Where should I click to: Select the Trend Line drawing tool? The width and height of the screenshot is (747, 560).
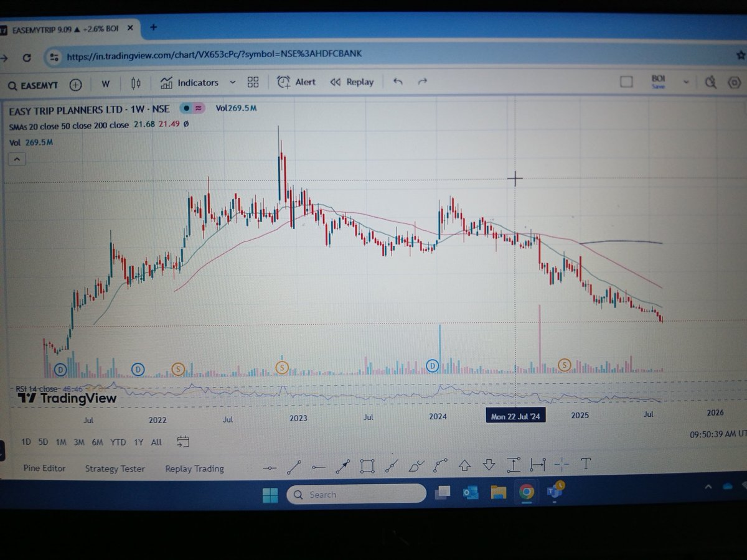pos(295,465)
